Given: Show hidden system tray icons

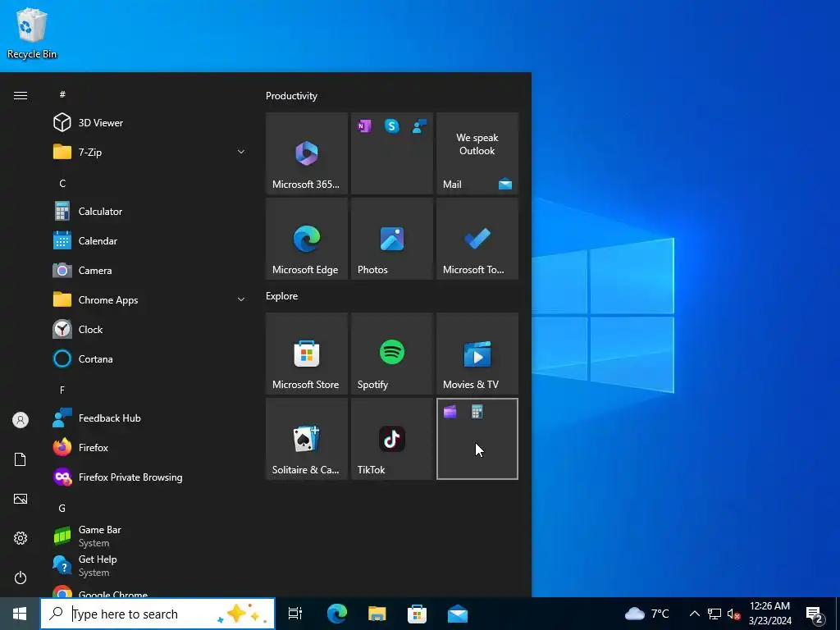Looking at the screenshot, I should 694,614.
